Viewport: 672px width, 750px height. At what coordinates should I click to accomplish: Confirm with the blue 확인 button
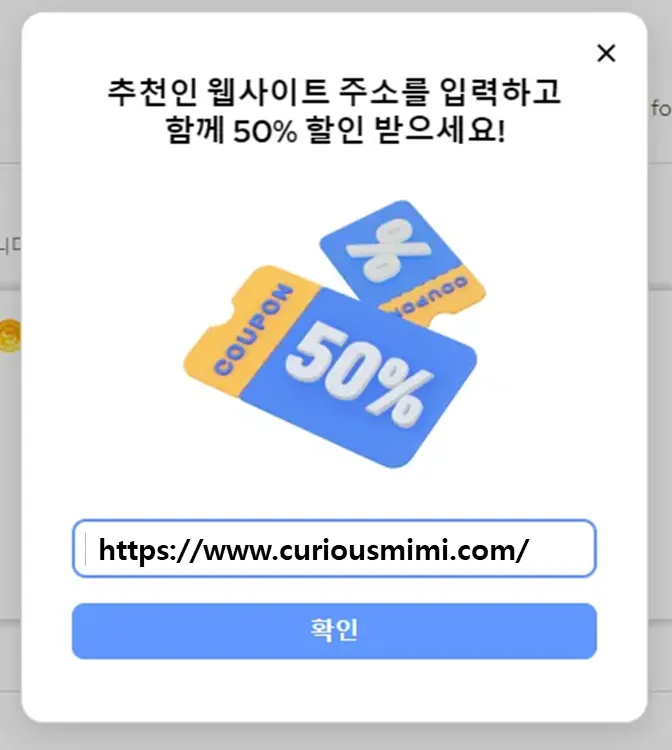pyautogui.click(x=334, y=631)
